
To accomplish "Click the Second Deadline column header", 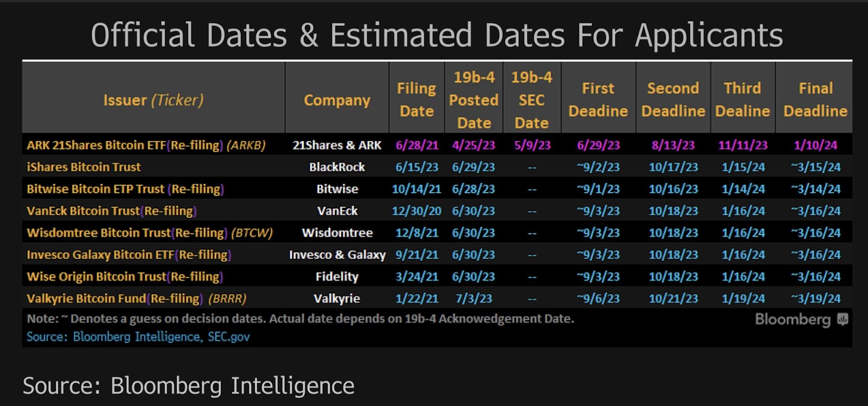I will click(673, 100).
